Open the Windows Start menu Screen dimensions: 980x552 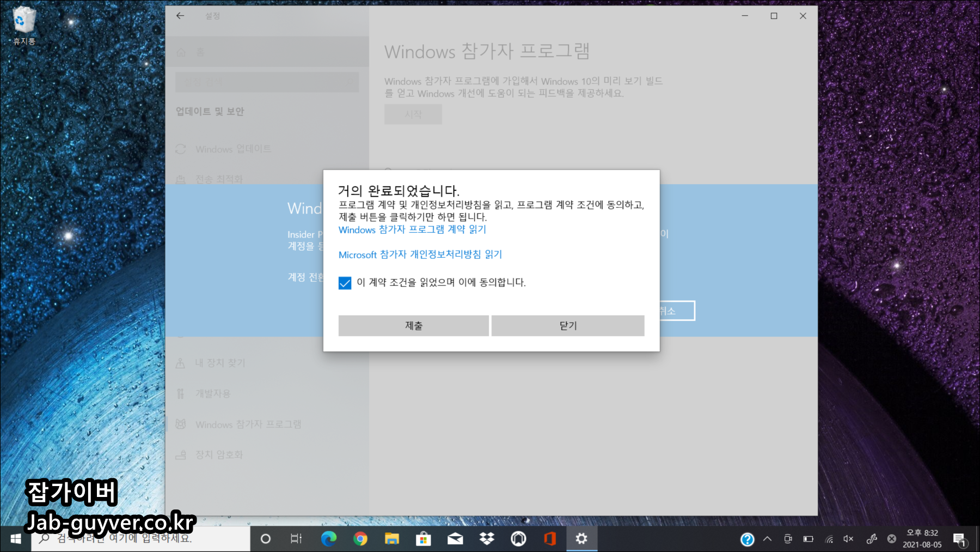click(x=15, y=539)
